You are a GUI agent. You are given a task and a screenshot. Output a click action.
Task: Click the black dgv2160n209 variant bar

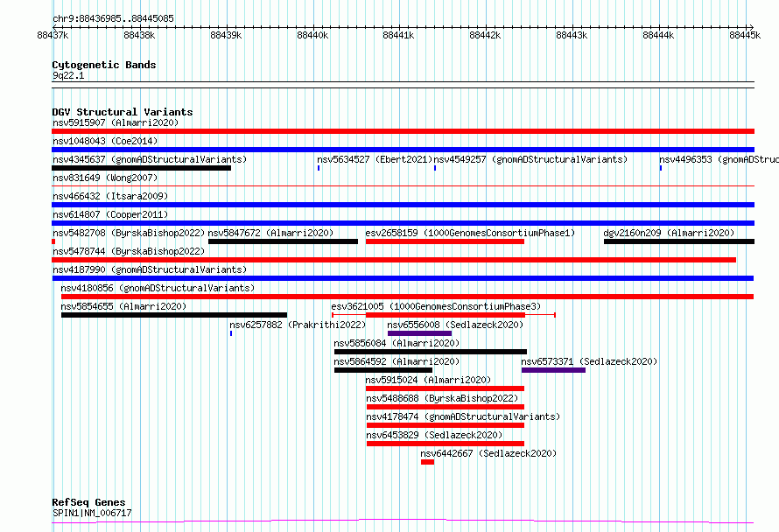[x=679, y=241]
